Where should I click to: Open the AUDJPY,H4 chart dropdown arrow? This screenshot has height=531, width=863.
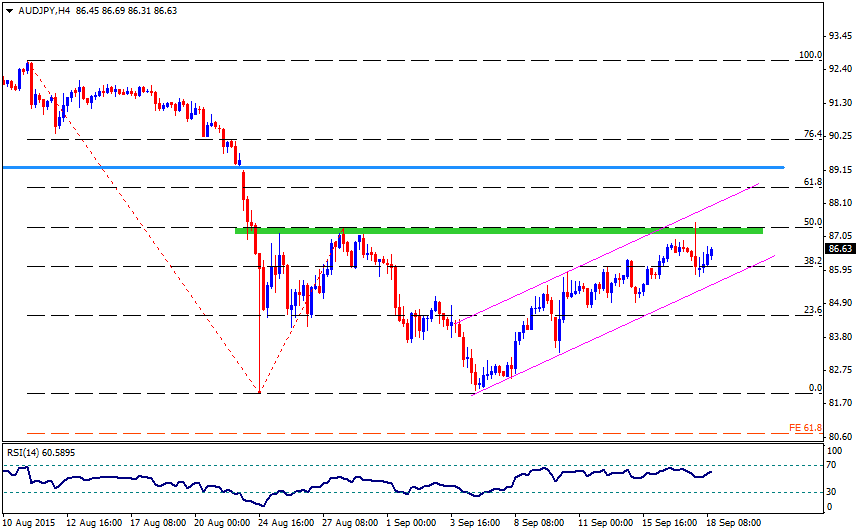(9, 10)
